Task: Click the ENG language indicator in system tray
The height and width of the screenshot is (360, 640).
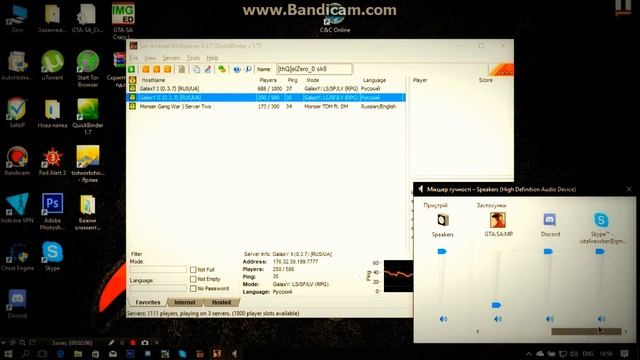Action: tap(588, 354)
